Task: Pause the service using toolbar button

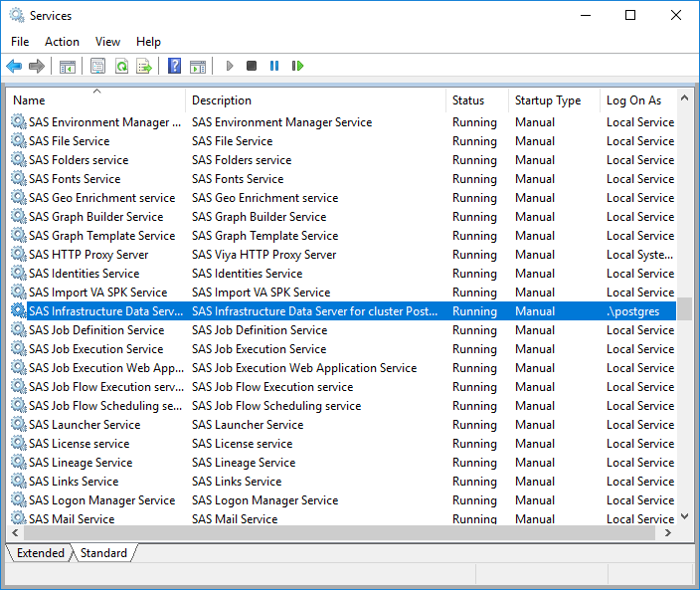Action: click(274, 67)
